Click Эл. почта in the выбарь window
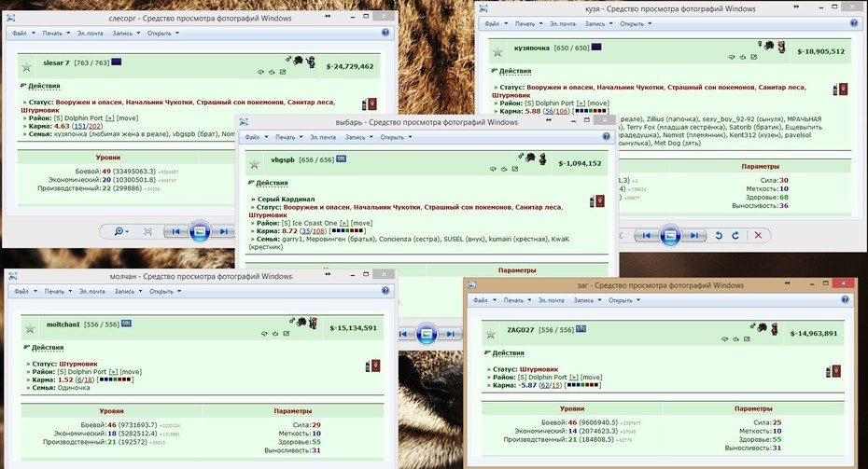 coord(323,137)
